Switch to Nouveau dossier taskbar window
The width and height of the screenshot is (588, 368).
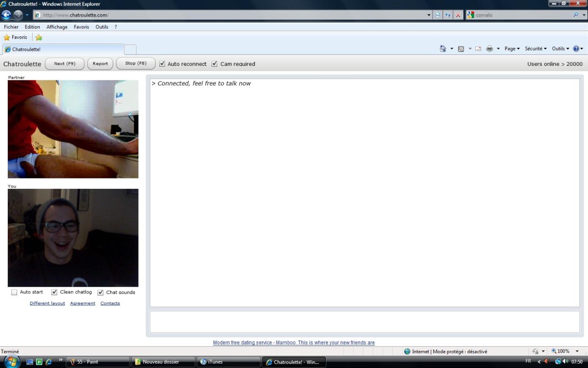tap(163, 362)
